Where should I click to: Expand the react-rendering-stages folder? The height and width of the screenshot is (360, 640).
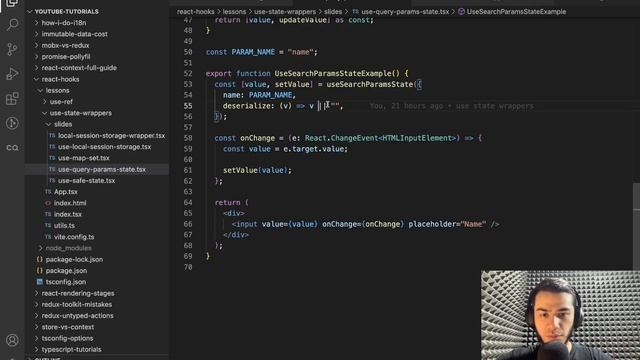[x=78, y=293]
